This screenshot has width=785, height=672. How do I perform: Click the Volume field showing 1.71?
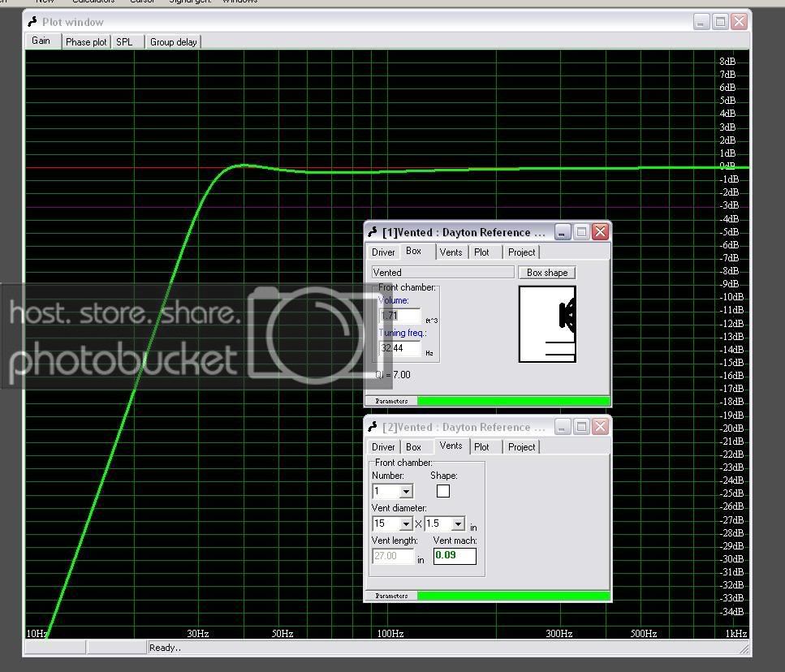400,316
